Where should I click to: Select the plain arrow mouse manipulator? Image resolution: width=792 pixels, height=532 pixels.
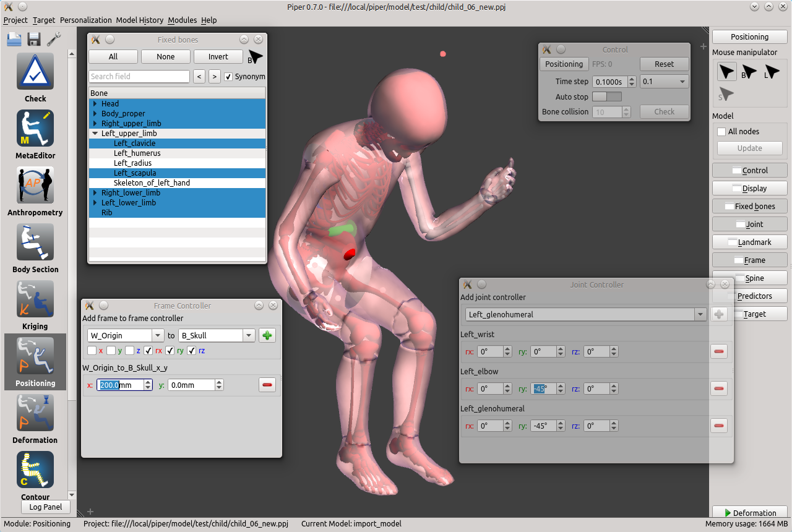(x=727, y=72)
